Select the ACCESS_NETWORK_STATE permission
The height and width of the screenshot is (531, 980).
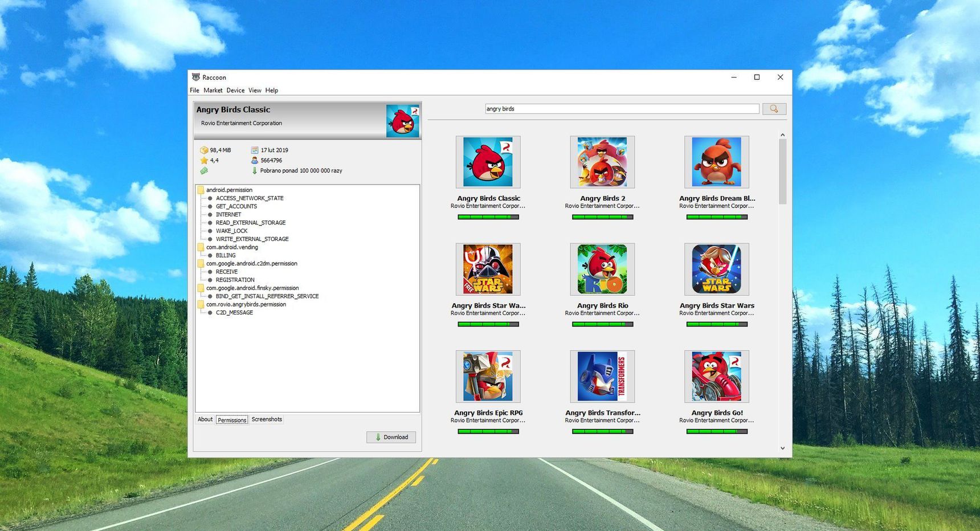click(x=250, y=198)
